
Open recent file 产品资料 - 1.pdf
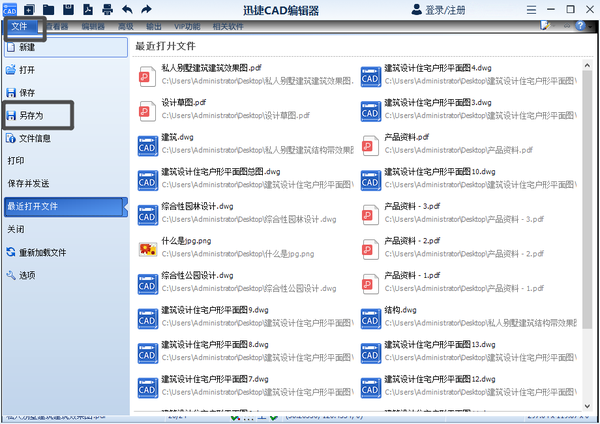[x=469, y=282]
